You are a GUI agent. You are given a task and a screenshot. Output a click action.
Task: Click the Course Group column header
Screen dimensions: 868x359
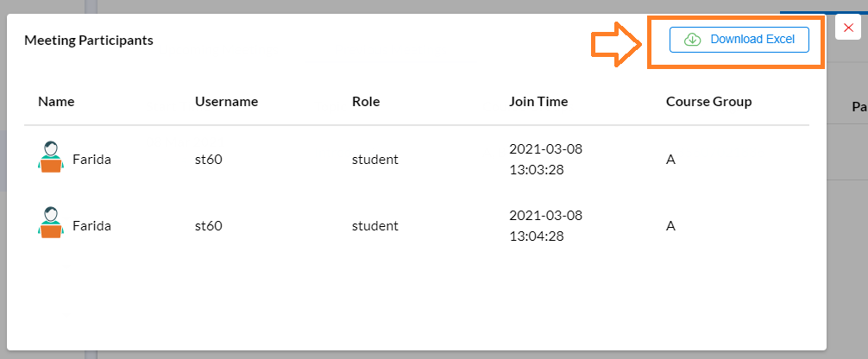pyautogui.click(x=708, y=102)
